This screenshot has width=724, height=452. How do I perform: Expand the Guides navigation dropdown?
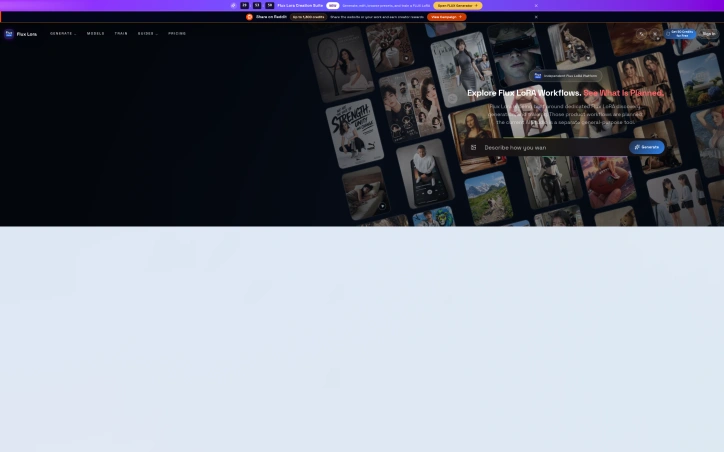pos(147,34)
